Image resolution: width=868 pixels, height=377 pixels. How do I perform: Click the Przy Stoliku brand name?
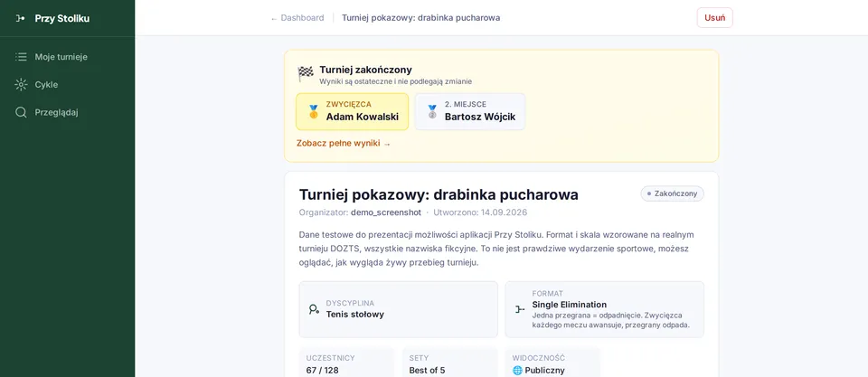coord(62,18)
